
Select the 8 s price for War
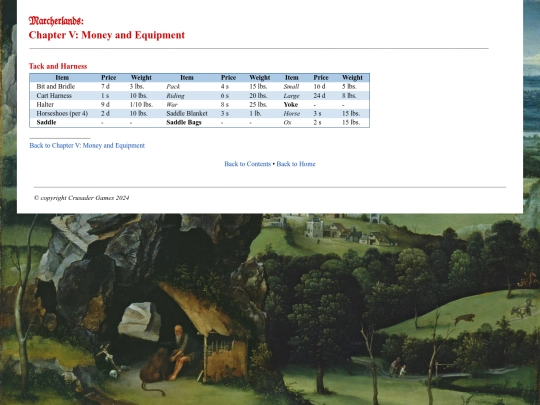point(225,104)
